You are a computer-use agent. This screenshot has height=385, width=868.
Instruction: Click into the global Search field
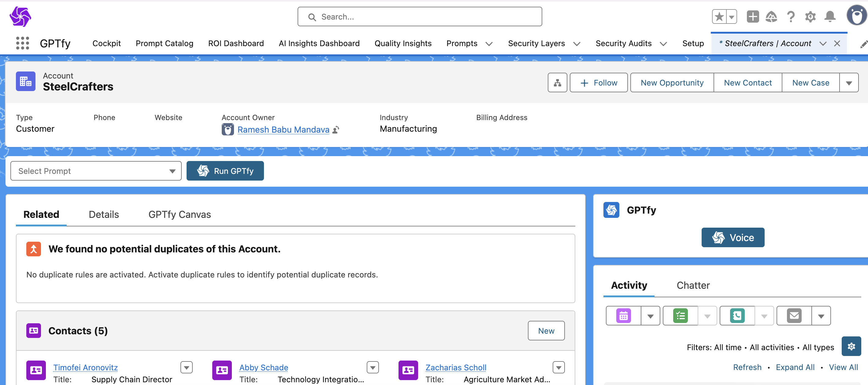click(x=420, y=17)
